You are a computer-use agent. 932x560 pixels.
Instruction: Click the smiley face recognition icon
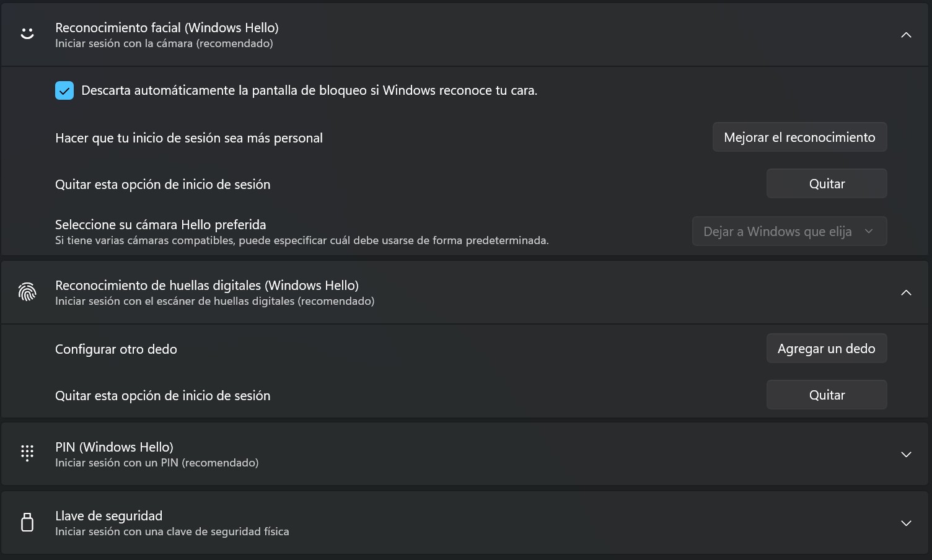tap(27, 34)
